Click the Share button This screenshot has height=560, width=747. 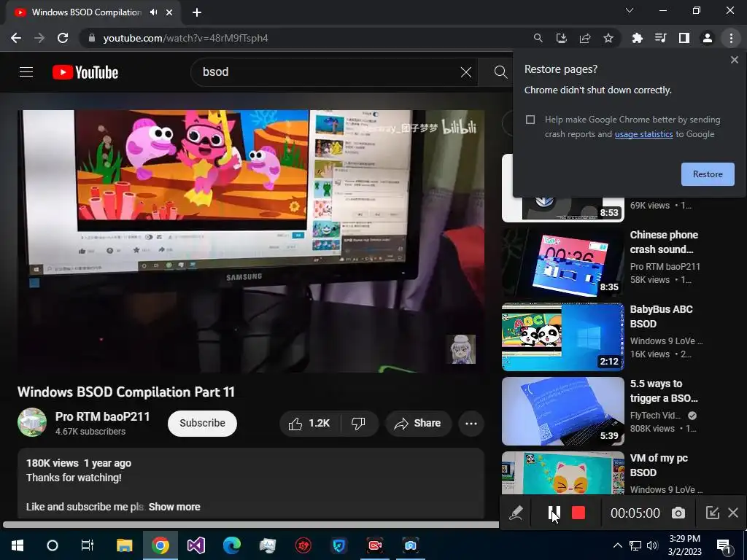[418, 424]
